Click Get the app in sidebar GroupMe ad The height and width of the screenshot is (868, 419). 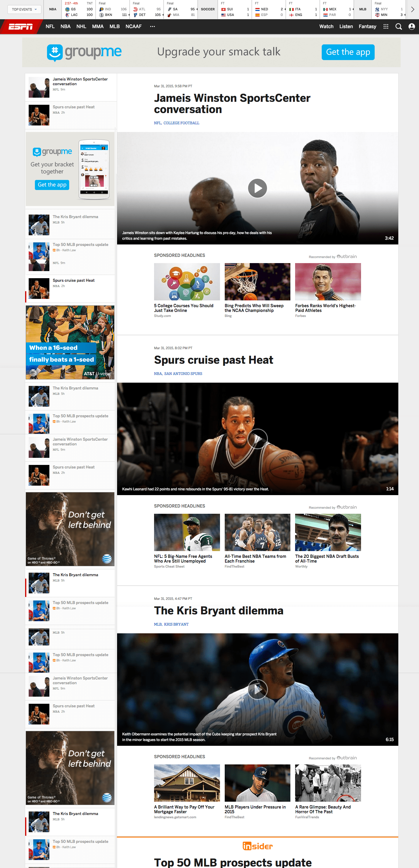click(52, 185)
